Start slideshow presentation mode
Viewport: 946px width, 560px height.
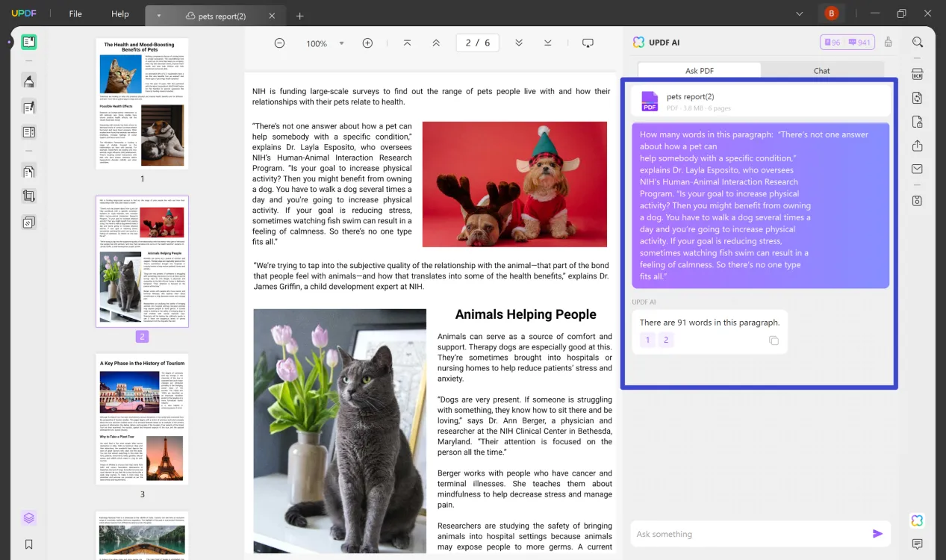pyautogui.click(x=588, y=43)
